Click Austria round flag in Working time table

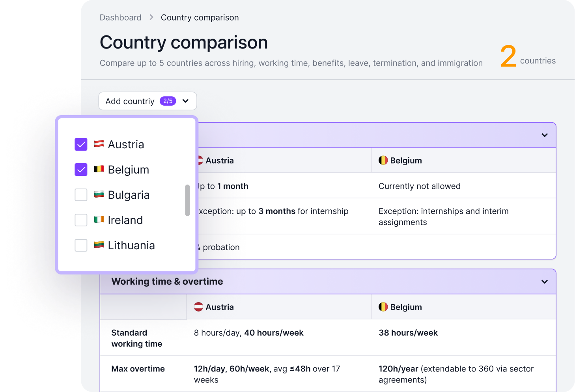pos(198,307)
